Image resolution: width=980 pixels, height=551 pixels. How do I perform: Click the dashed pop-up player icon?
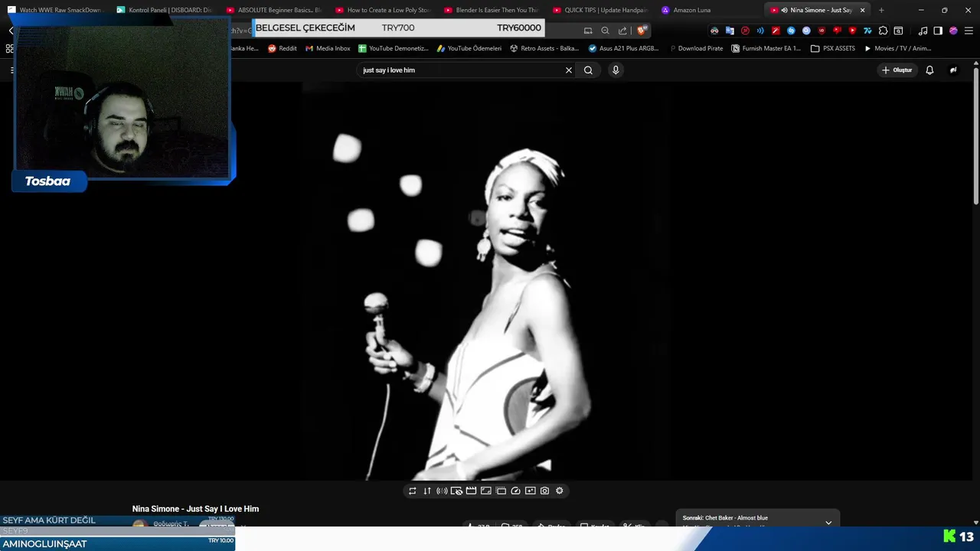point(501,491)
